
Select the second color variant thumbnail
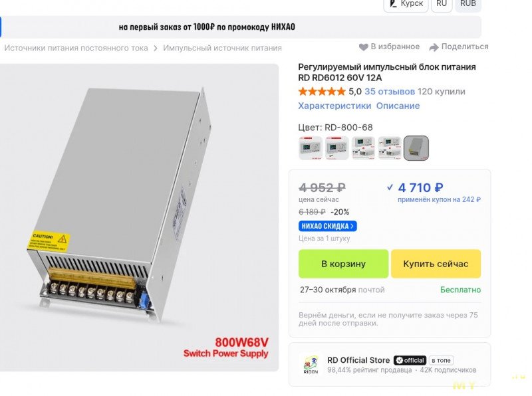tap(337, 148)
